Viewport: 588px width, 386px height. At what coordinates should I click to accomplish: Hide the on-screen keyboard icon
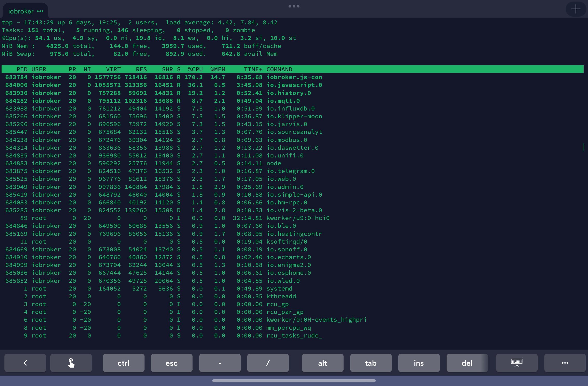pyautogui.click(x=517, y=363)
